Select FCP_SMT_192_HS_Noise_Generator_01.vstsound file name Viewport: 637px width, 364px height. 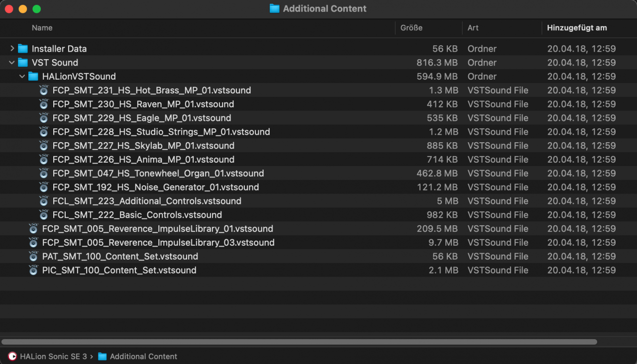(156, 187)
